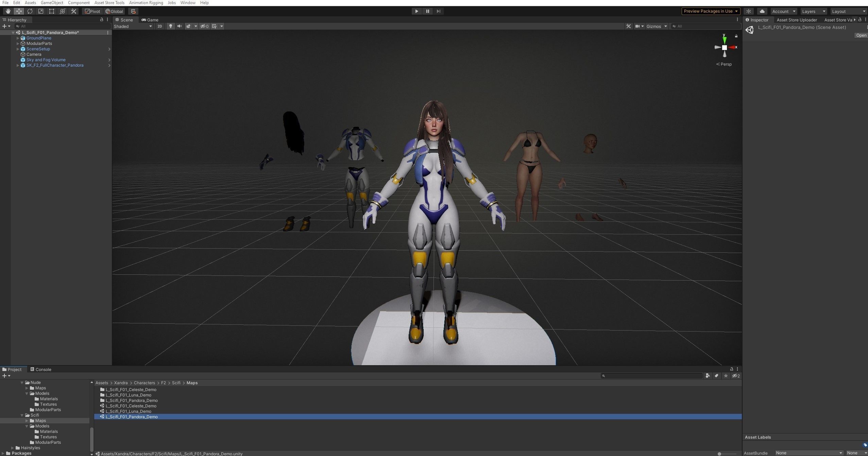Open the GameObject menu
Screen dimensions: 868x456
pos(52,3)
